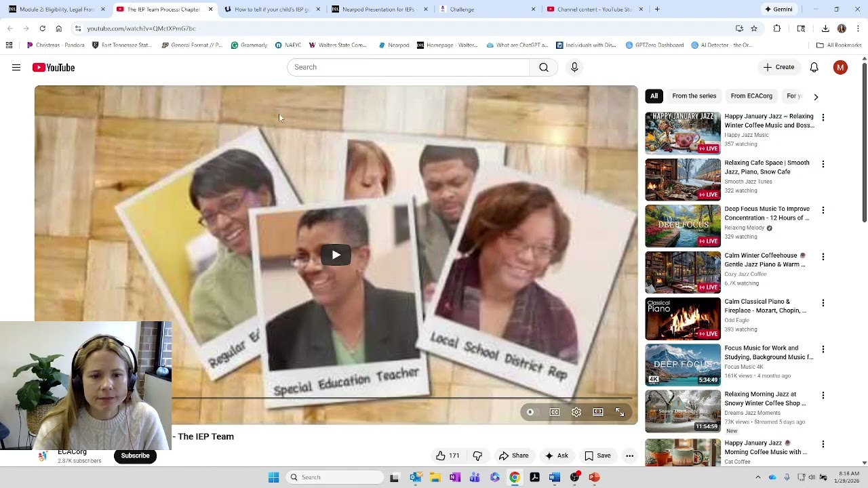Screen dimensions: 868x488
Task: Like the video with thumbs up
Action: pos(448,455)
